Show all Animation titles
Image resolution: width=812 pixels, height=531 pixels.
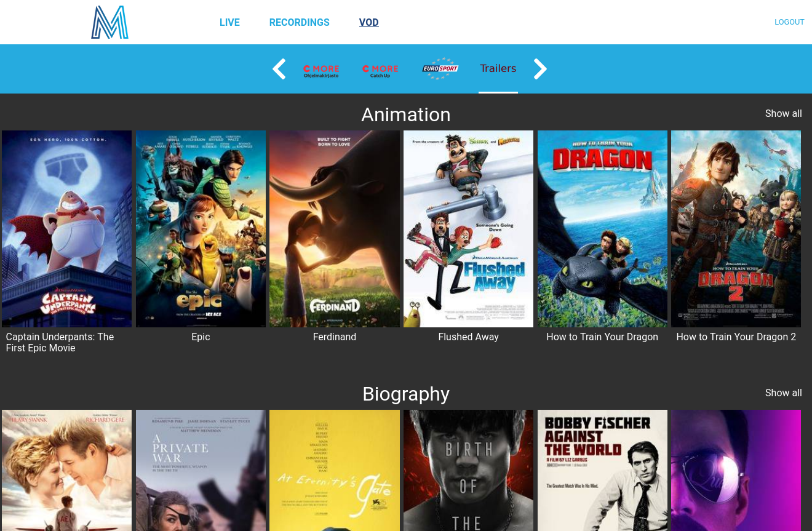pyautogui.click(x=783, y=114)
